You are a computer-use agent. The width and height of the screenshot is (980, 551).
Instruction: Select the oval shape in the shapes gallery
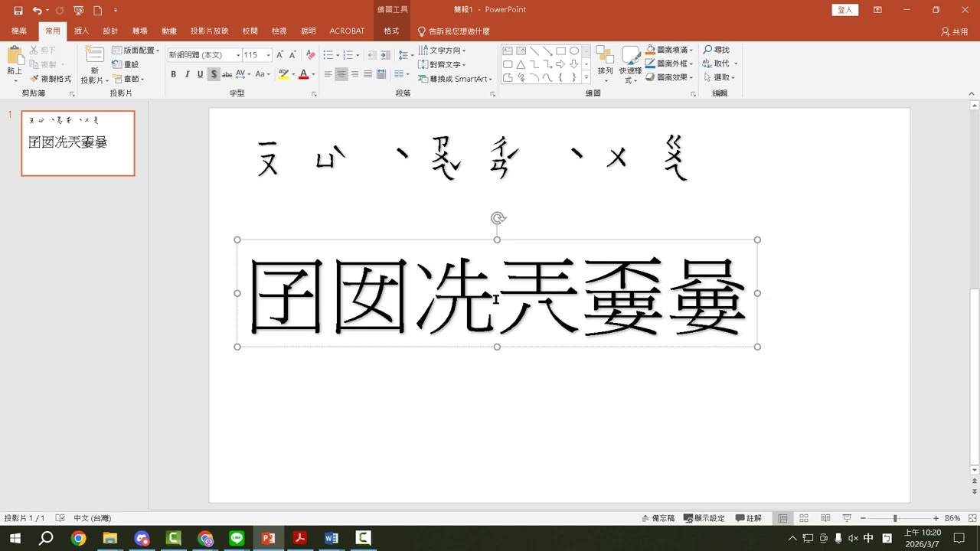pos(573,51)
